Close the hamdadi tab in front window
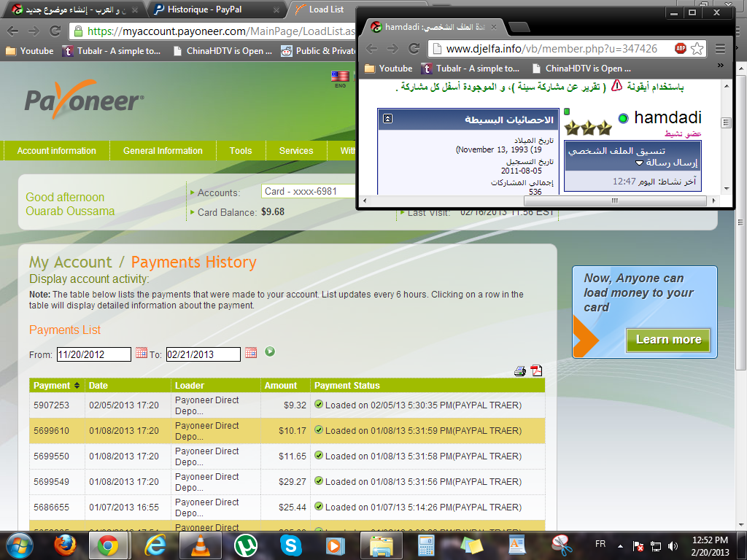This screenshot has height=560, width=747. (x=494, y=27)
